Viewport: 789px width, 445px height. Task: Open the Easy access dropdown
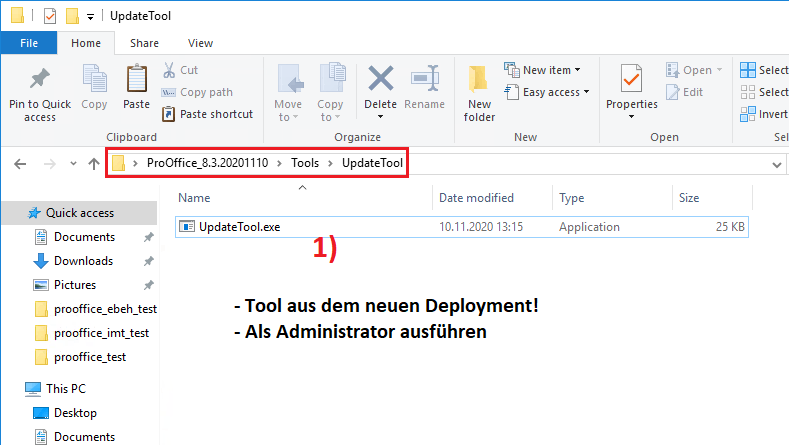(547, 92)
